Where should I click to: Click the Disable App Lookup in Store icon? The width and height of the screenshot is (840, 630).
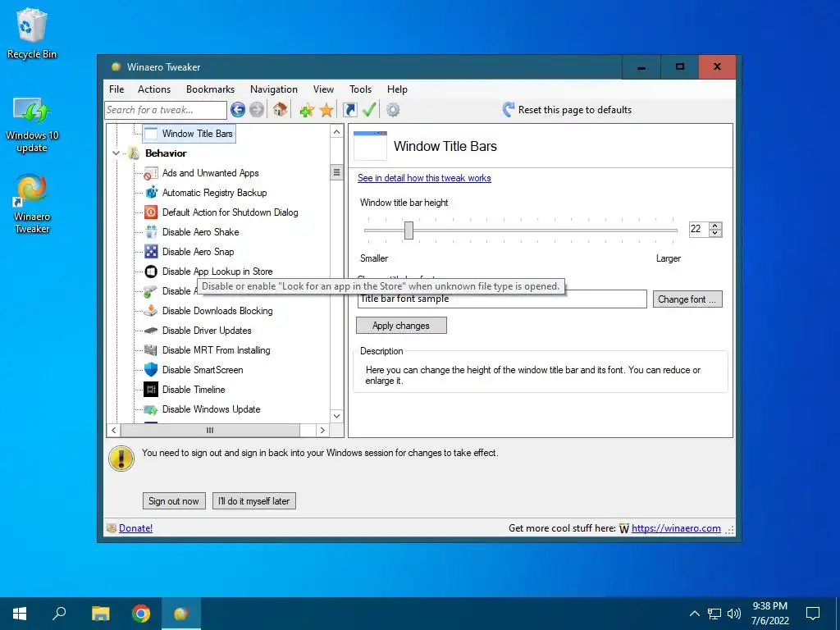coord(151,271)
